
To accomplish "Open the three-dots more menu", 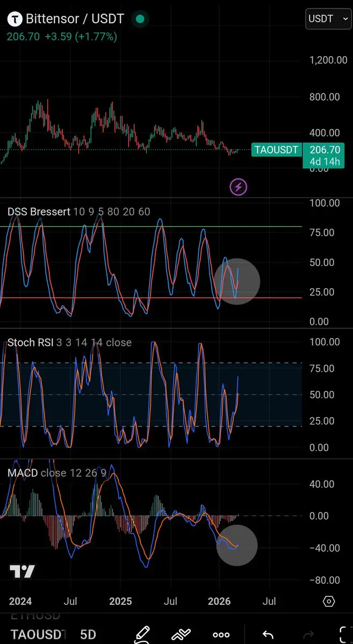I will 221,635.
